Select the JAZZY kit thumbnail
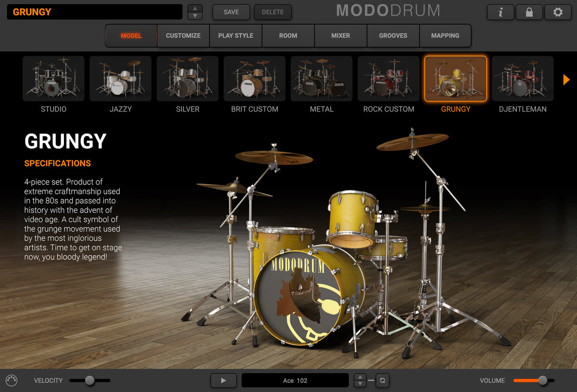The image size is (577, 392). click(x=120, y=78)
